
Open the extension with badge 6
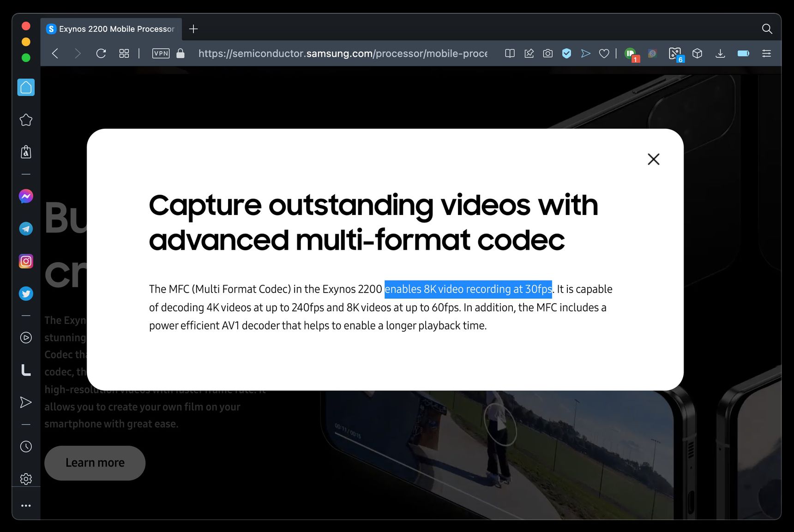675,54
